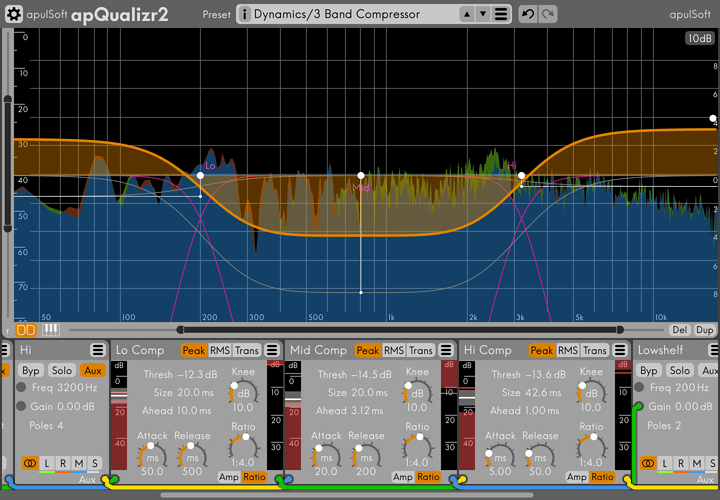The height and width of the screenshot is (500, 720).
Task: Click the Lo Comp Knee knob
Action: pos(243,393)
